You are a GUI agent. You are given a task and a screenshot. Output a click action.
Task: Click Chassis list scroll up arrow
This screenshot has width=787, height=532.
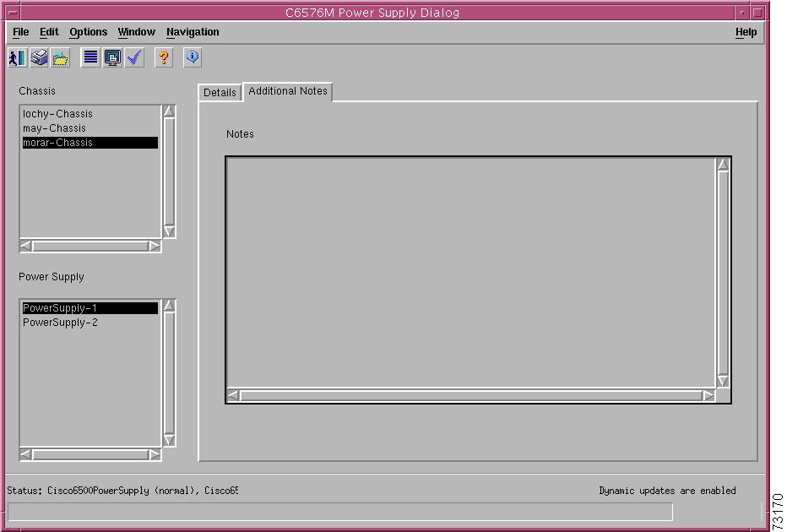[x=169, y=111]
